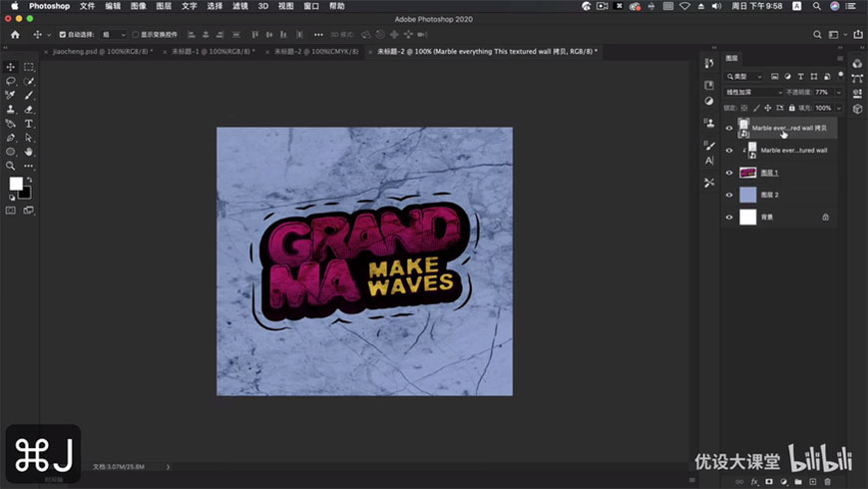Delete layer using the trash icon

[827, 482]
